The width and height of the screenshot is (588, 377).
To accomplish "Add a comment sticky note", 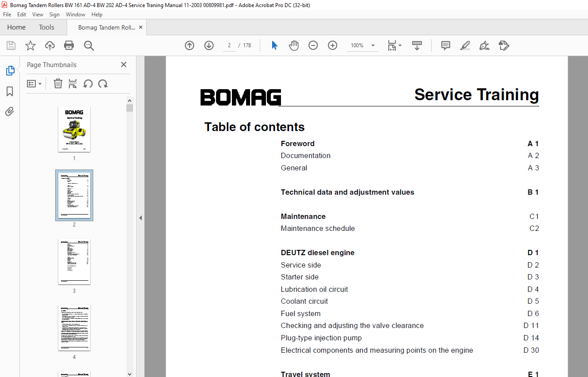I will click(446, 45).
